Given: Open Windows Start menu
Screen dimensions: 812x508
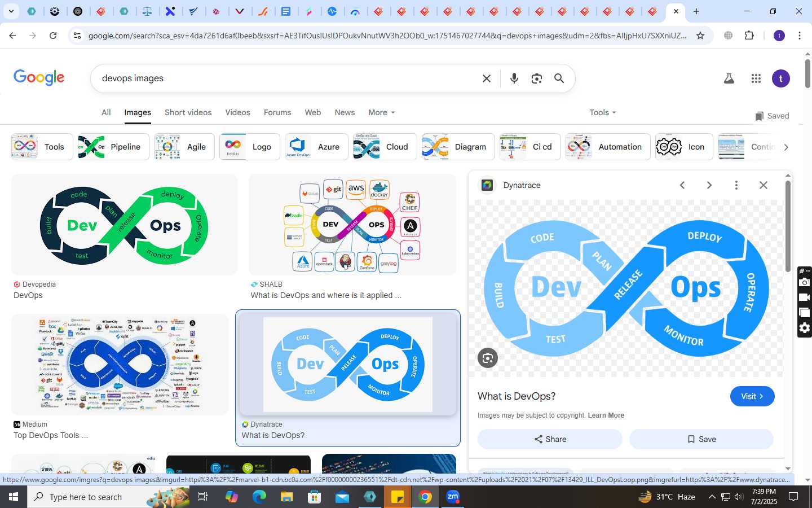Looking at the screenshot, I should [14, 497].
